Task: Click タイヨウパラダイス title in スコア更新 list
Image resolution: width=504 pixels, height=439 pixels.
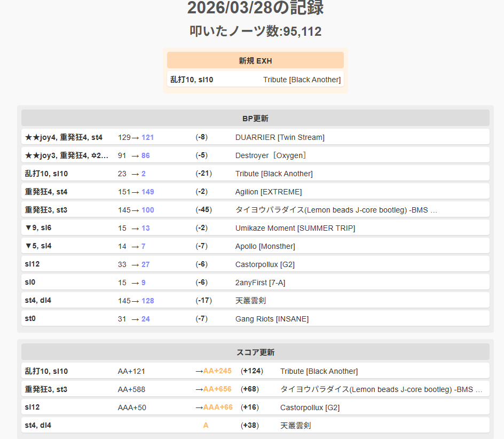Action: tap(381, 389)
